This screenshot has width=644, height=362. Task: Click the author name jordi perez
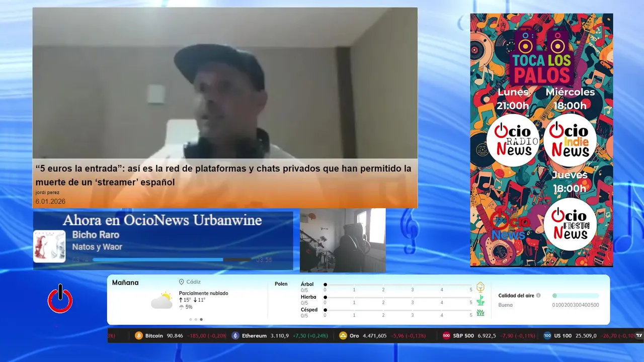(47, 193)
